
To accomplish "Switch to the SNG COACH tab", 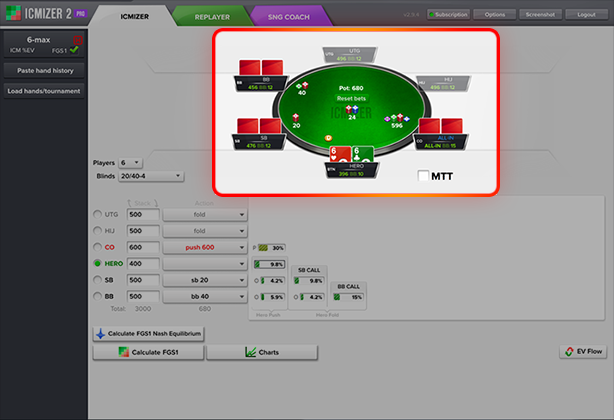I will point(289,17).
